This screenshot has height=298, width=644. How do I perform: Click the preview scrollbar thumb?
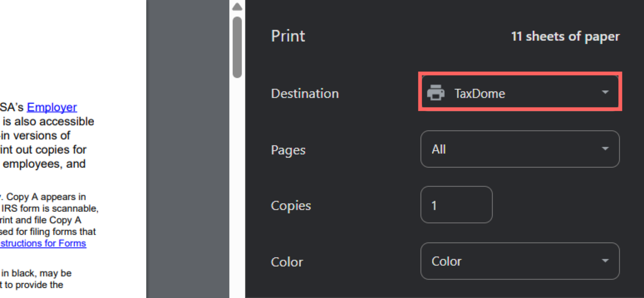click(x=237, y=46)
